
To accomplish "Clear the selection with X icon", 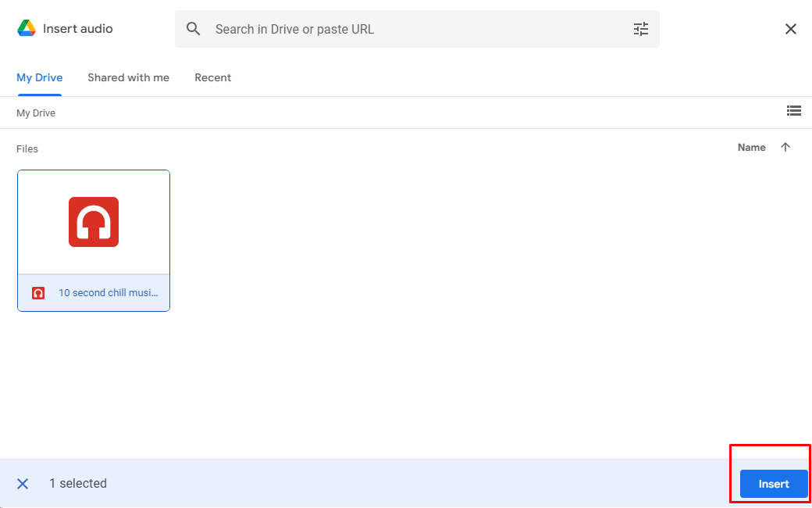I will [23, 484].
